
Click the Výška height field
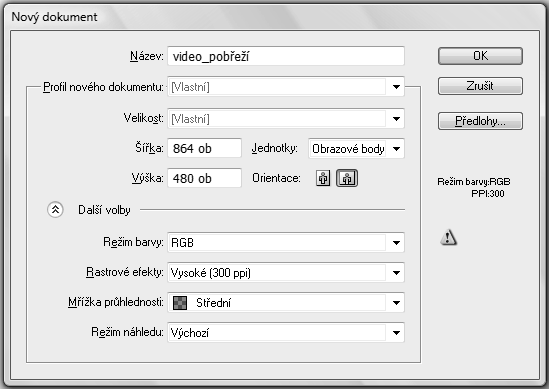pyautogui.click(x=204, y=178)
